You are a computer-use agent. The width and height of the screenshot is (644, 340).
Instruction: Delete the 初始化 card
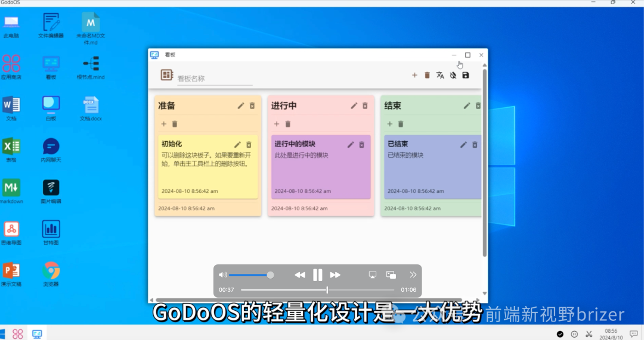[249, 145]
